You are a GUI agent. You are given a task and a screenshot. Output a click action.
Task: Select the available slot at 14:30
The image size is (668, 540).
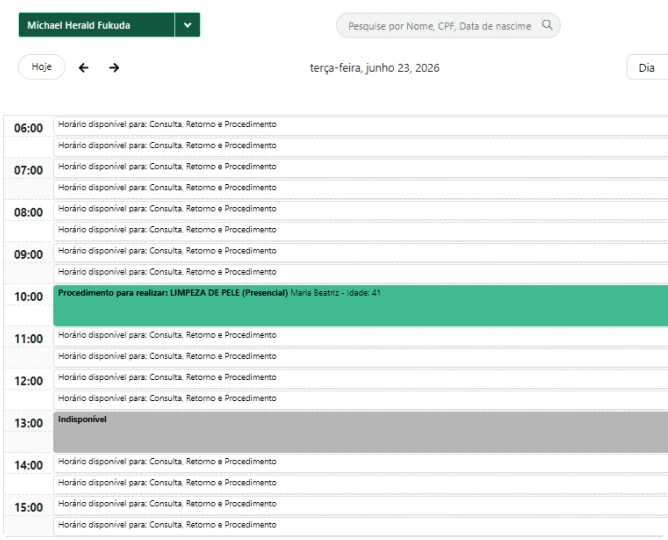[x=360, y=485]
